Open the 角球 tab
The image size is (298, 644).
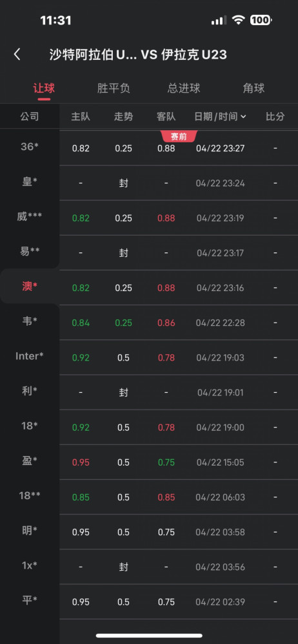pos(253,88)
